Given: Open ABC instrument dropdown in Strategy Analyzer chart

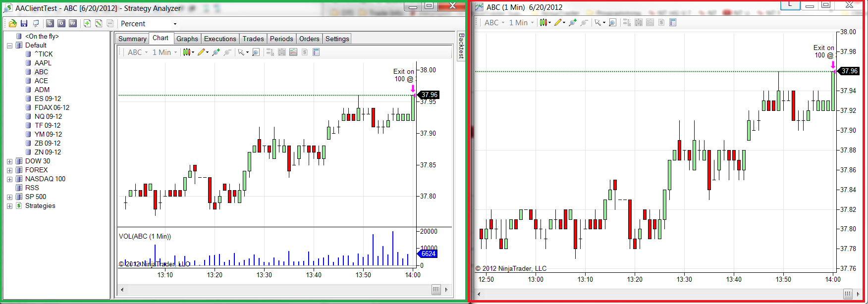Looking at the screenshot, I should (138, 52).
